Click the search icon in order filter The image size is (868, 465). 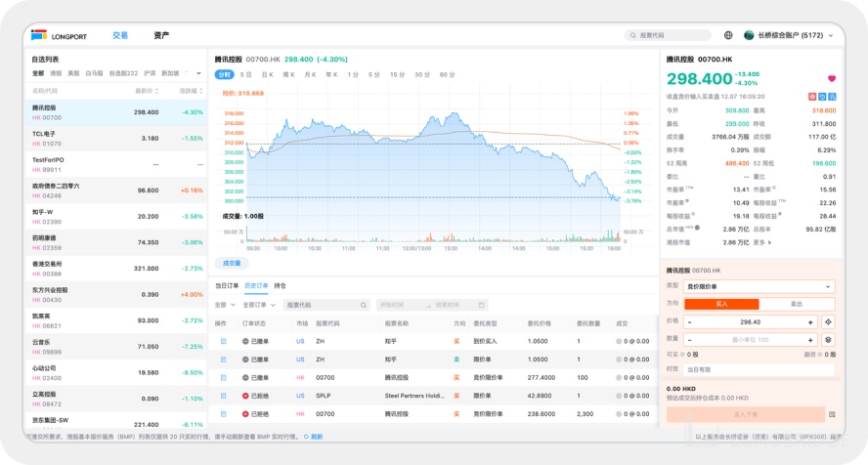pyautogui.click(x=364, y=305)
